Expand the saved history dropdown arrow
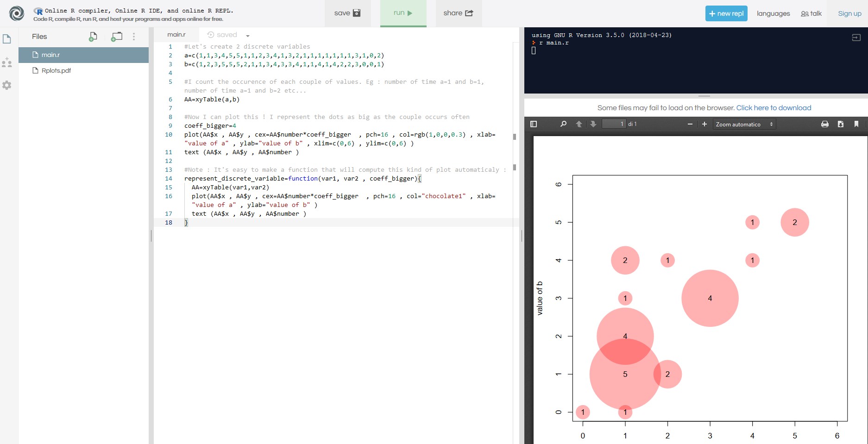Image resolution: width=868 pixels, height=444 pixels. (248, 36)
